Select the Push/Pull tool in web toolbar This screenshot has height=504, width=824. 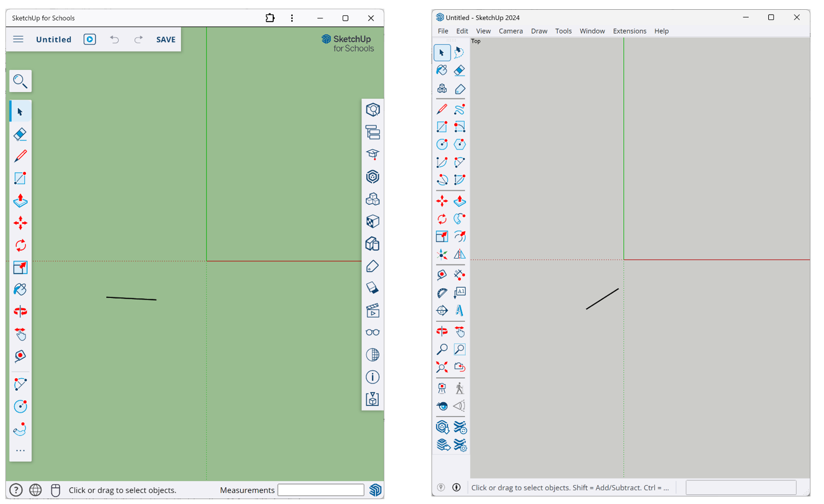[20, 201]
